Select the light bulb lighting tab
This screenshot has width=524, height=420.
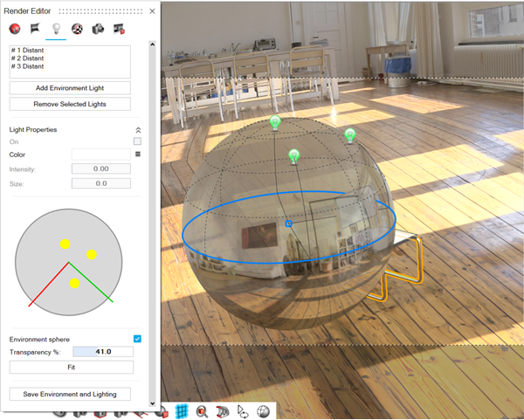coord(56,29)
